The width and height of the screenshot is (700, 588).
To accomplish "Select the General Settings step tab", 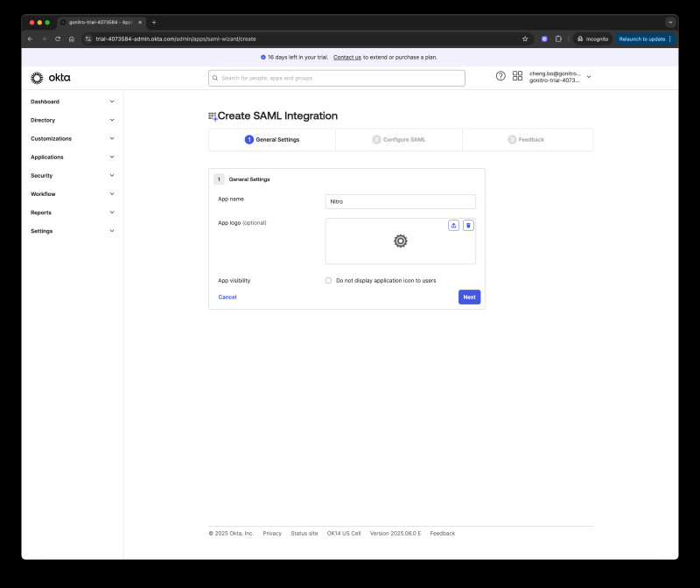I will tap(272, 140).
